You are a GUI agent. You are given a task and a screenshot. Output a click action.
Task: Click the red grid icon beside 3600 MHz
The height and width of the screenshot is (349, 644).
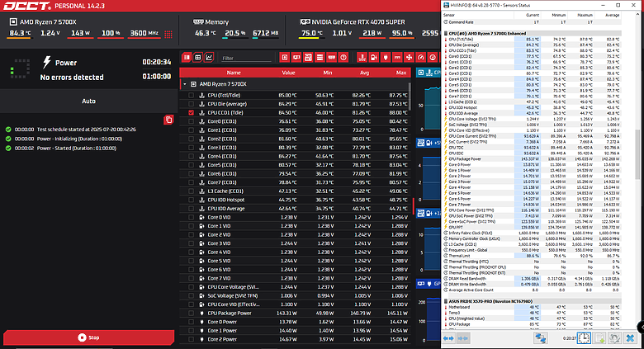pyautogui.click(x=168, y=35)
